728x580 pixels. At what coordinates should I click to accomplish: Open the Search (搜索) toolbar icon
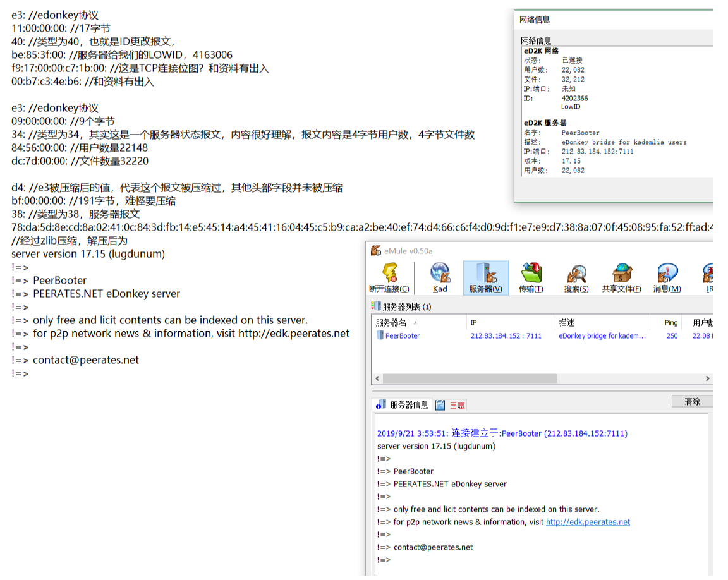click(576, 277)
